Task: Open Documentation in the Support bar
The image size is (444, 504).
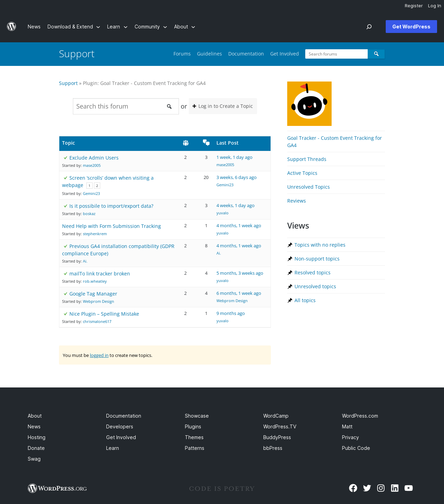Action: 246,54
